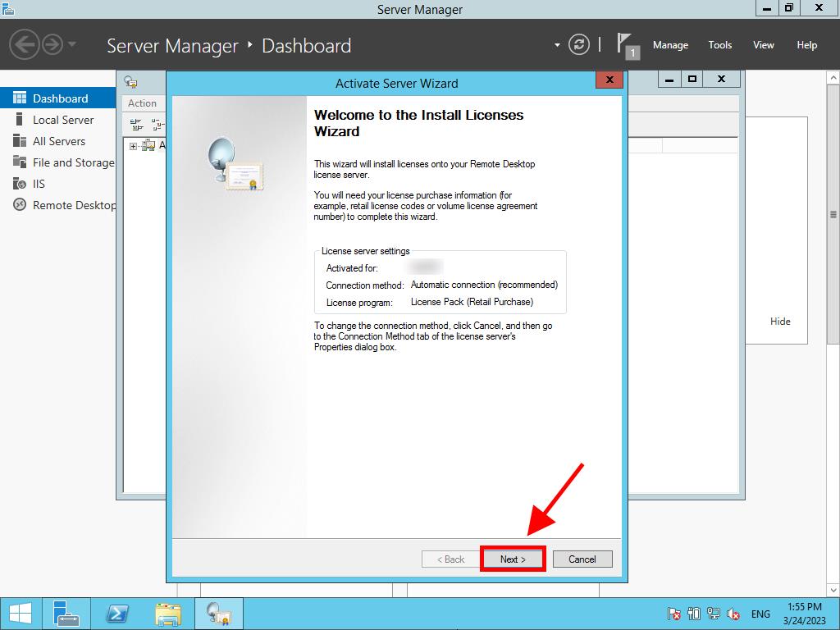Open the Help menu
The height and width of the screenshot is (630, 840).
(x=807, y=45)
